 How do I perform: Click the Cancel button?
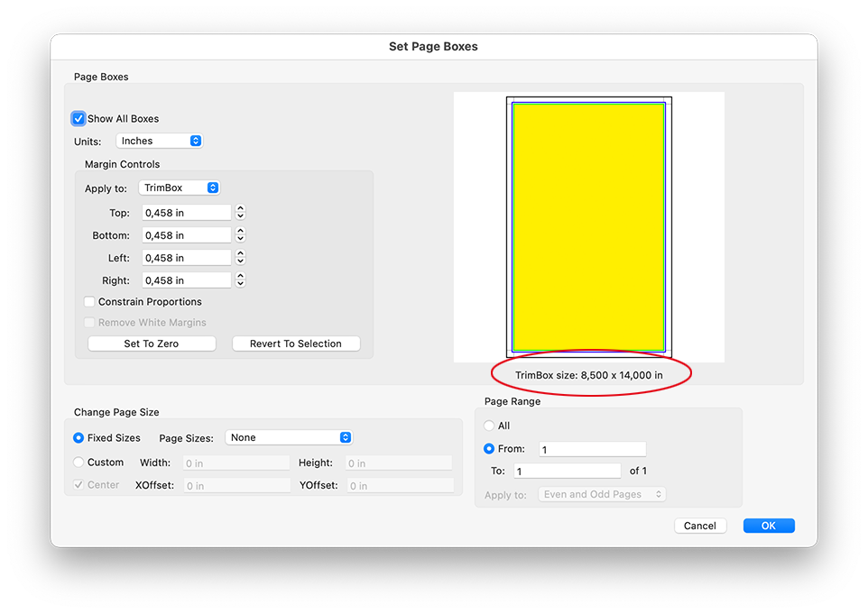[700, 526]
